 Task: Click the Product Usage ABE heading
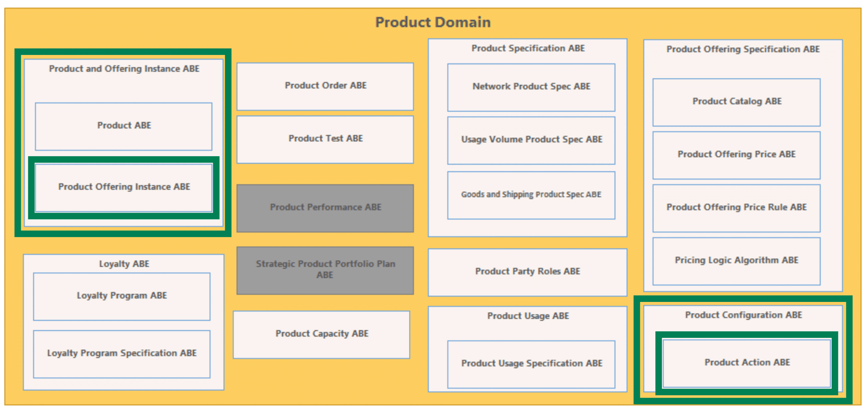(x=528, y=316)
